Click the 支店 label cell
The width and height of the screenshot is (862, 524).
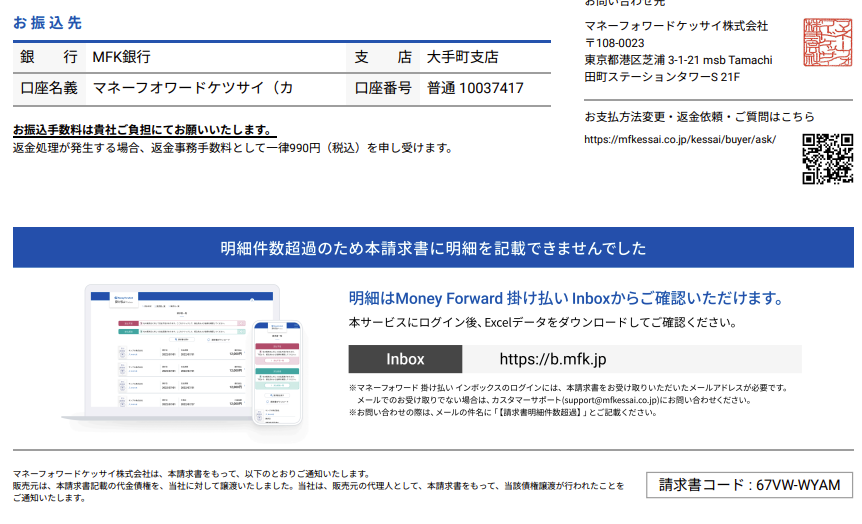pos(383,57)
